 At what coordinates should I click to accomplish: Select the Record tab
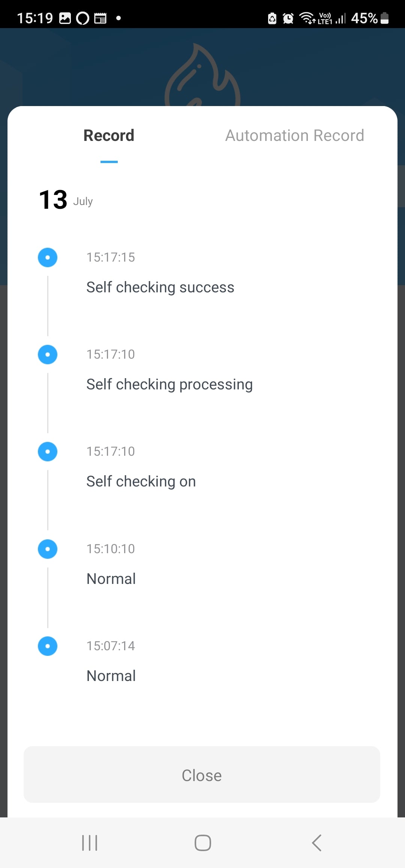point(109,136)
